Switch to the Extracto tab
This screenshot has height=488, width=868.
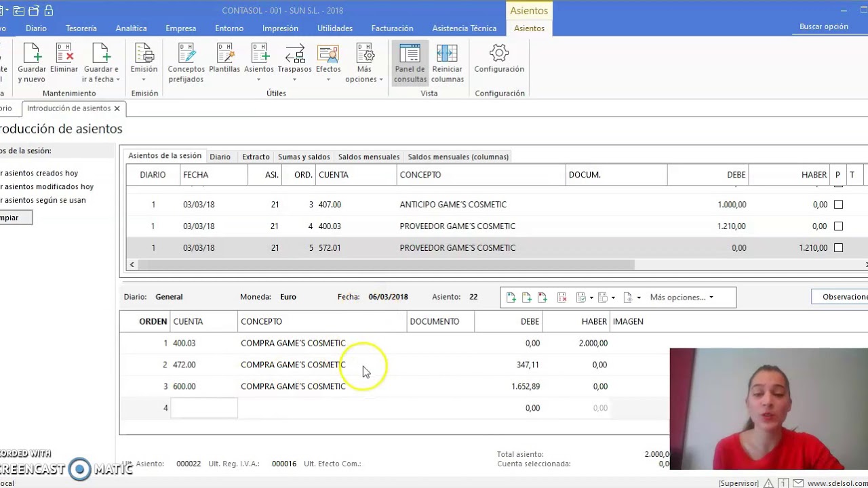256,157
